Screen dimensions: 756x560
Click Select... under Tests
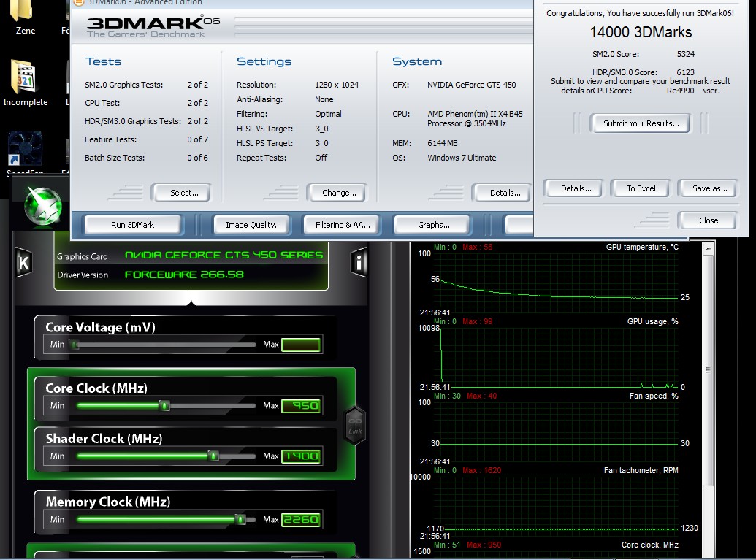click(181, 193)
